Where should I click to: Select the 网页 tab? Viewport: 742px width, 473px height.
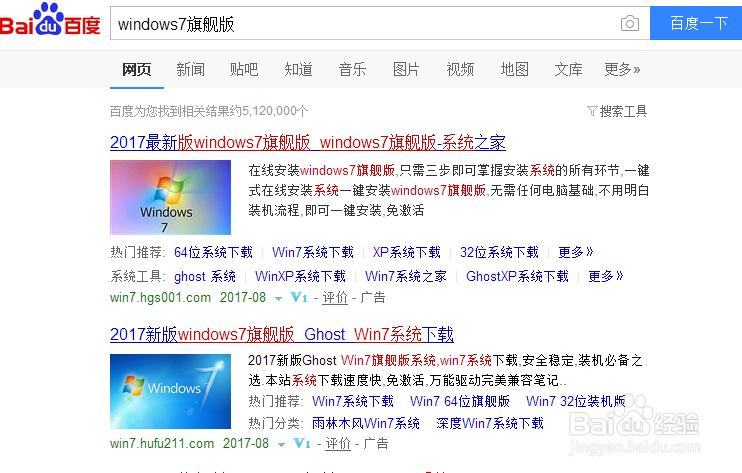point(137,70)
